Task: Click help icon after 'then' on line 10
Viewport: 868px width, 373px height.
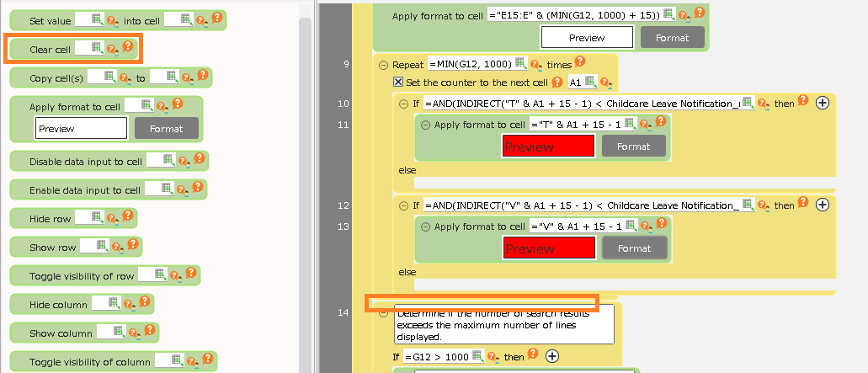Action: pos(802,101)
